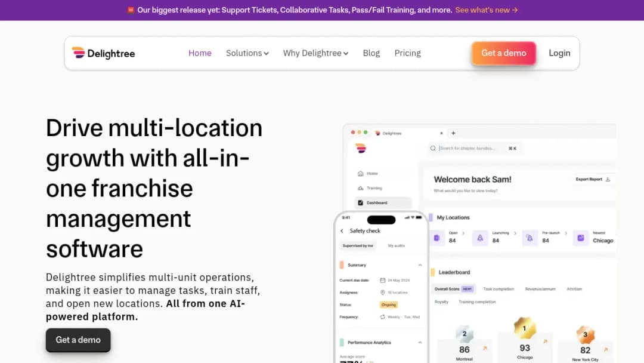This screenshot has height=363, width=644.
Task: Click the announcement icon in purple banner
Action: pos(131,10)
